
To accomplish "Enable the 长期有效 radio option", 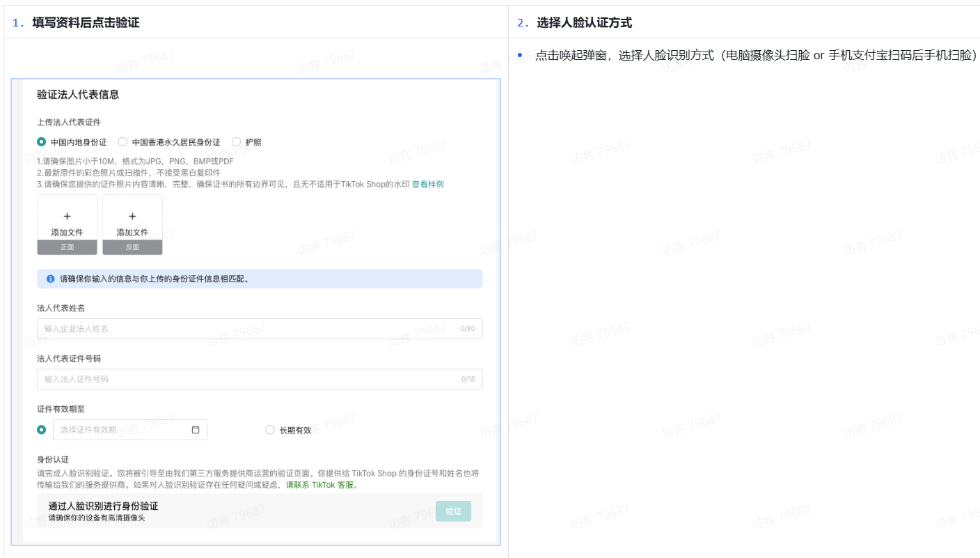I will (x=270, y=430).
